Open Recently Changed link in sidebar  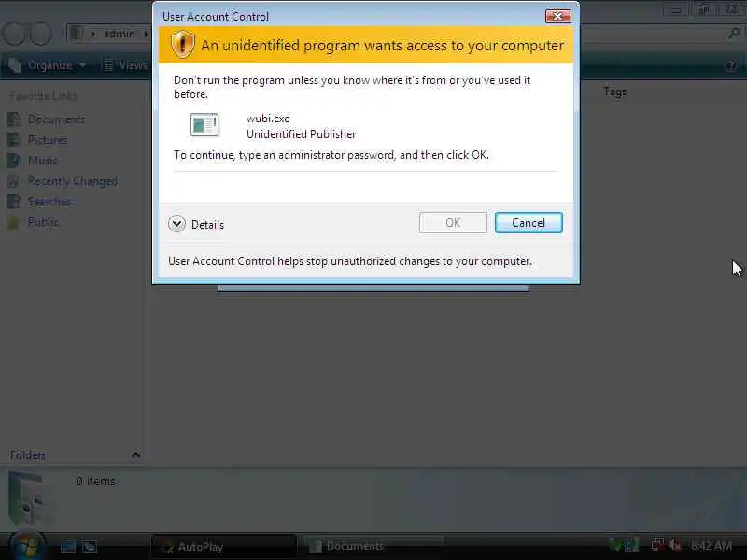coord(73,181)
